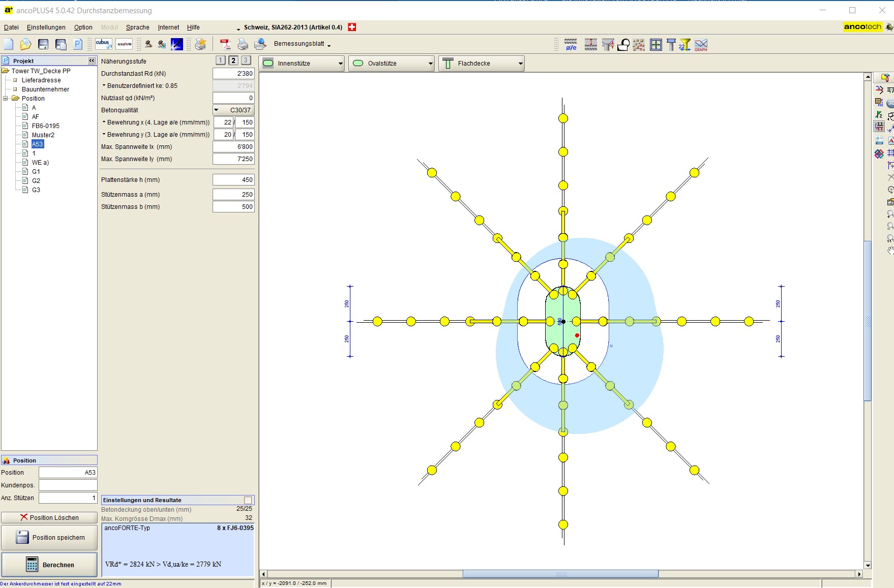Click the ø/e reinforcement icon
This screenshot has width=894, height=588.
(x=571, y=45)
